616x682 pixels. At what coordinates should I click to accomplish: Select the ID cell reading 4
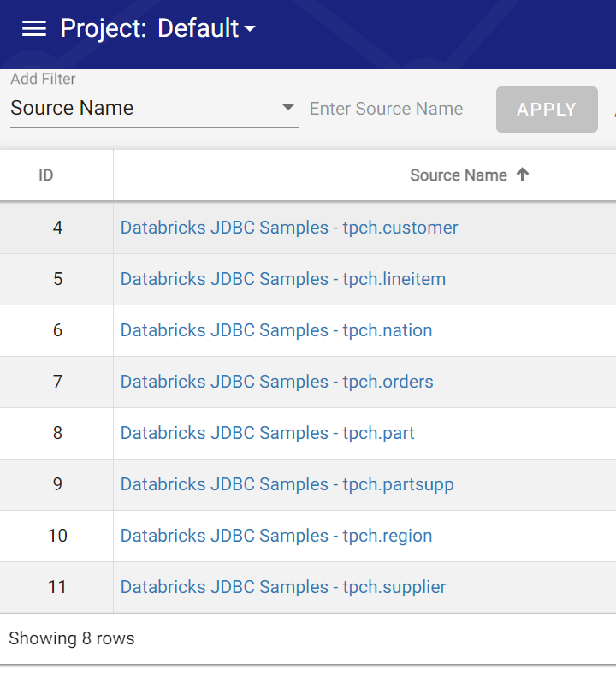click(x=57, y=228)
